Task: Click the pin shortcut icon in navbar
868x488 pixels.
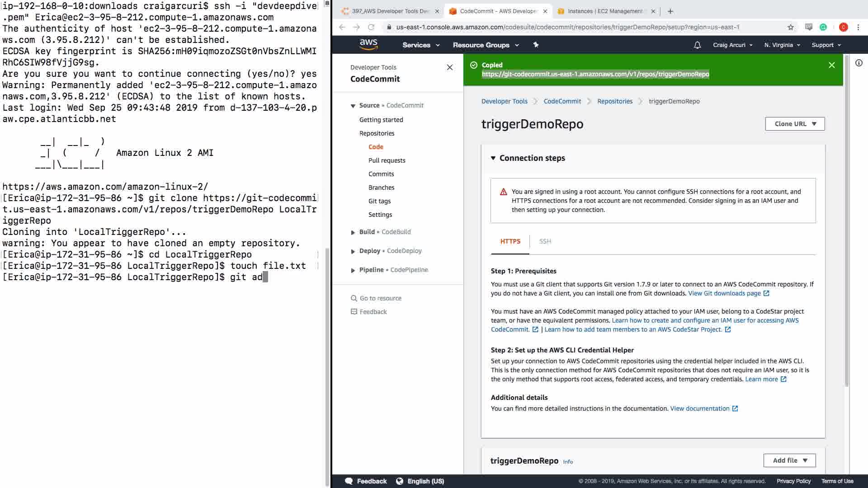Action: point(536,45)
